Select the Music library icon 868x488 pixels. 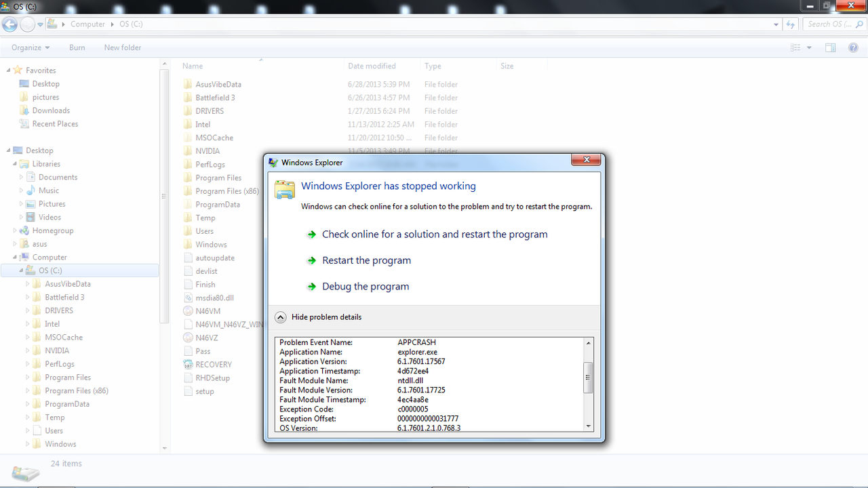tap(31, 190)
